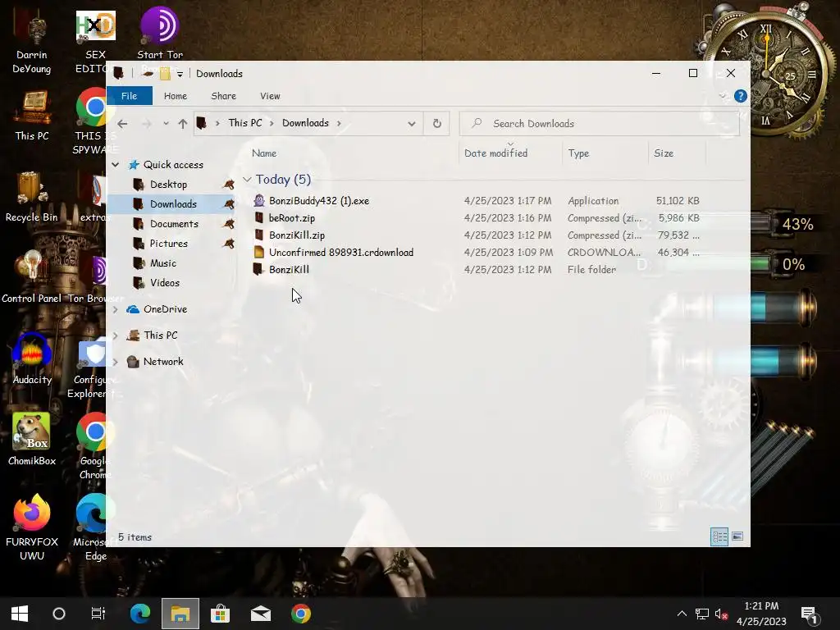This screenshot has width=840, height=630.
Task: Click This PC in the address breadcrumb
Action: coord(245,123)
